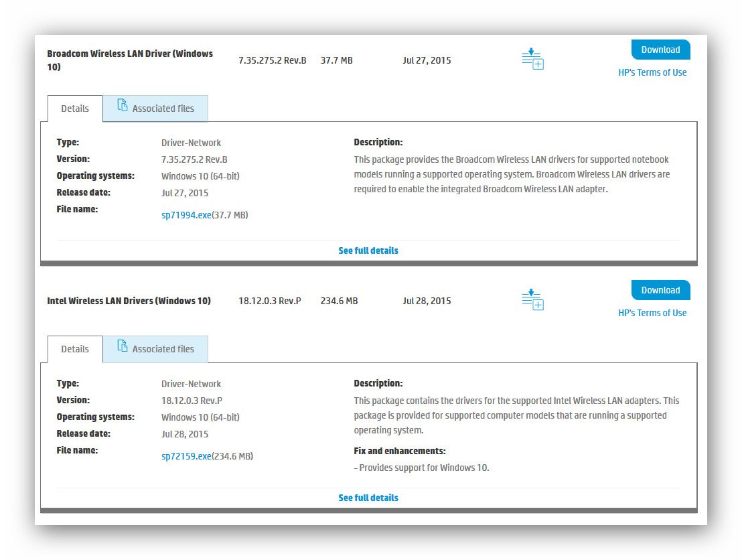The height and width of the screenshot is (560, 742).
Task: Click header release date Jul 28, 2015
Action: tap(427, 301)
